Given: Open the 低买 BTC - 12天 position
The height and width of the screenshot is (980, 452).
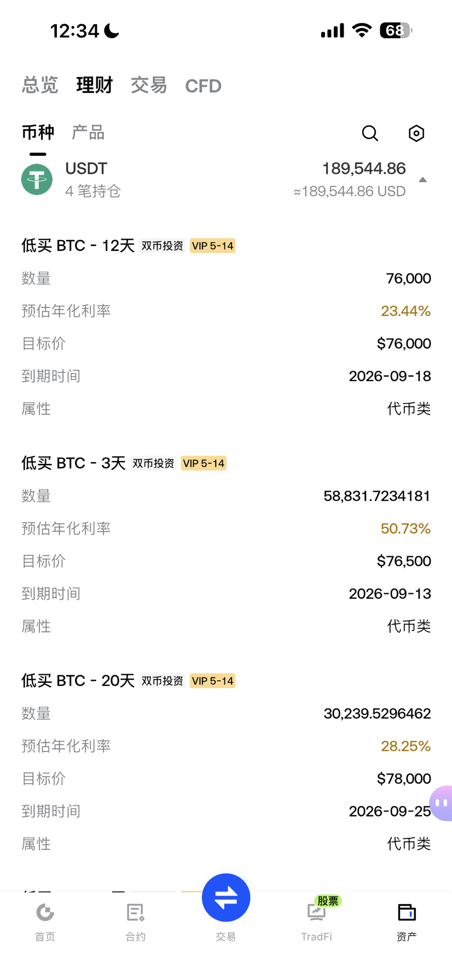Looking at the screenshot, I should point(78,246).
